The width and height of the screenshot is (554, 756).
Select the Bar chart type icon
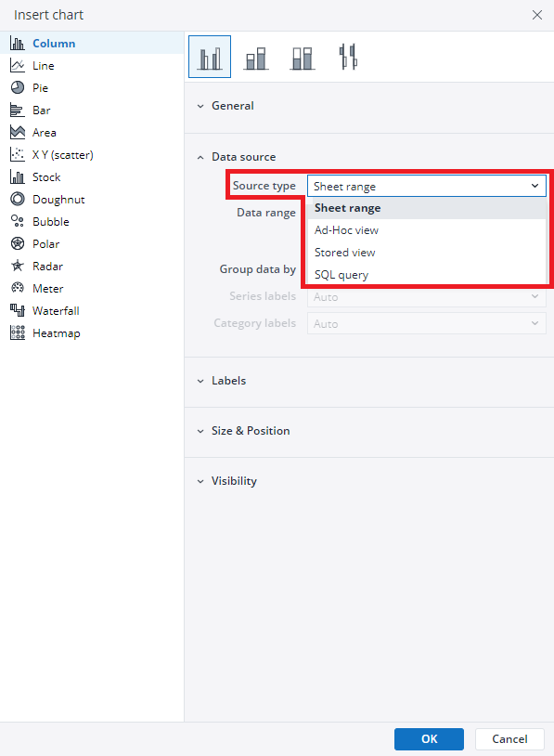(x=18, y=110)
